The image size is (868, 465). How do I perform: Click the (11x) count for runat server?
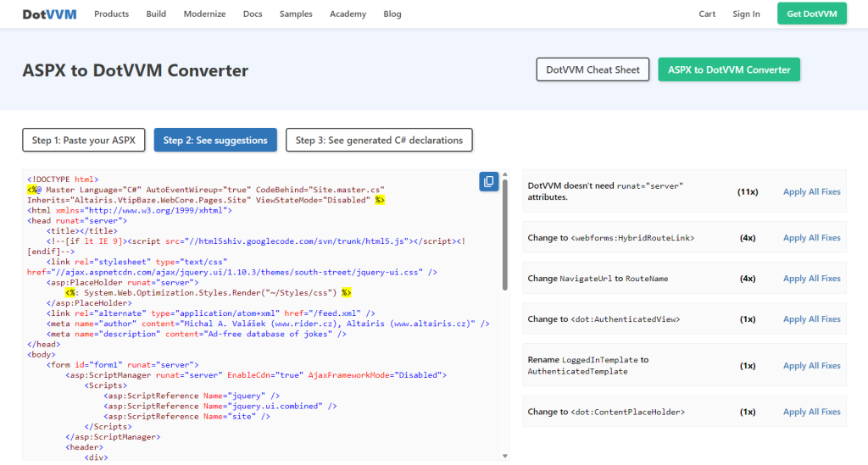click(748, 192)
